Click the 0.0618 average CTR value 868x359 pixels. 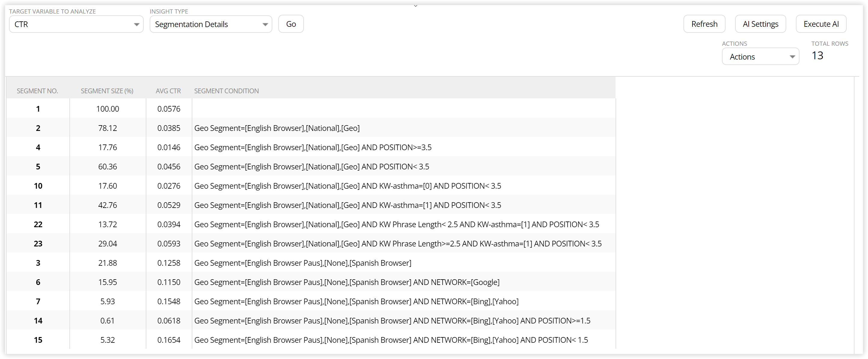pyautogui.click(x=169, y=320)
